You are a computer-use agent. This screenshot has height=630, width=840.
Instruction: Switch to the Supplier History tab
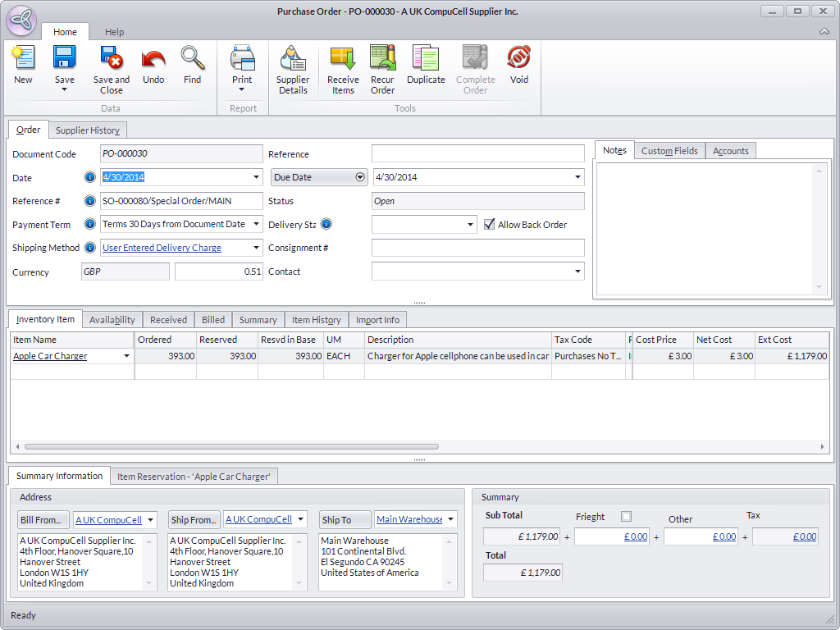88,130
